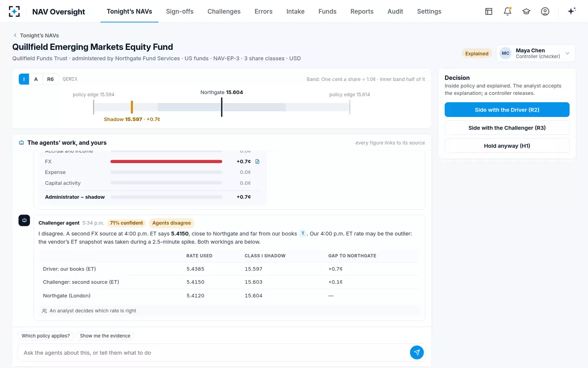Image resolution: width=588 pixels, height=368 pixels.
Task: Open the AI sparkle assistant icon
Action: 572,11
